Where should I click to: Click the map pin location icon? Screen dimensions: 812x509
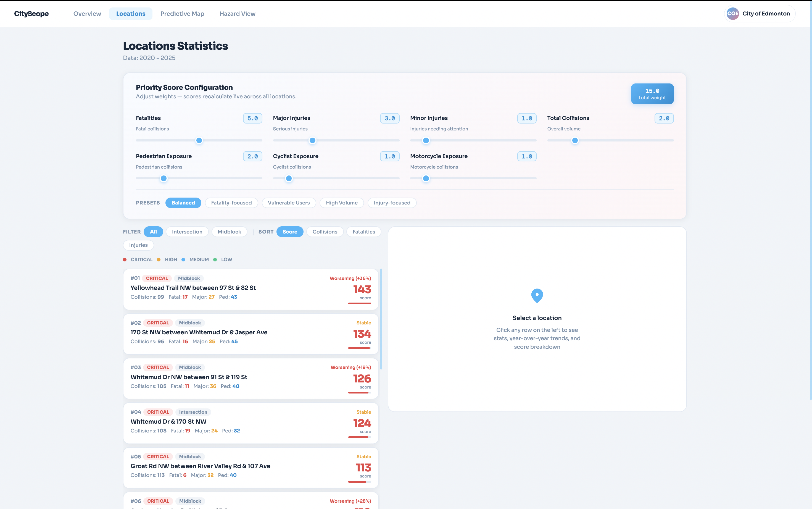(537, 295)
